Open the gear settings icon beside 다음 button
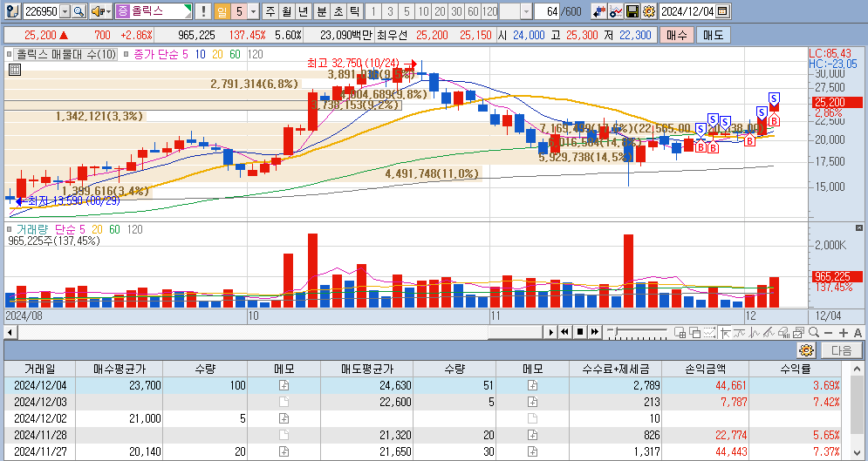The height and width of the screenshot is (461, 868). [x=807, y=350]
